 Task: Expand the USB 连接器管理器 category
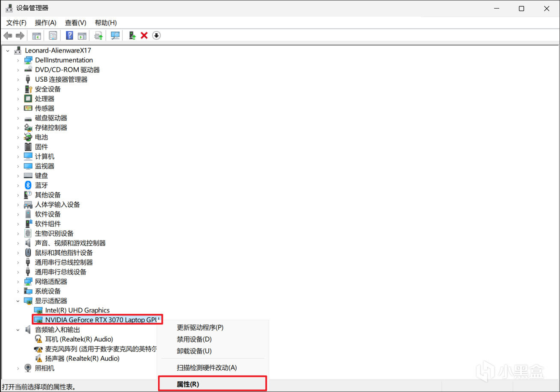click(x=18, y=80)
